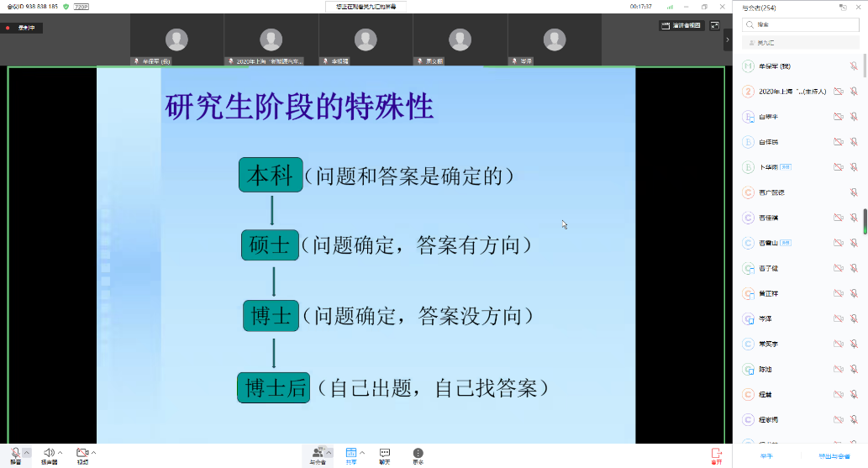Toggle camera icon for the host participant
The width and height of the screenshot is (868, 468).
(x=838, y=92)
